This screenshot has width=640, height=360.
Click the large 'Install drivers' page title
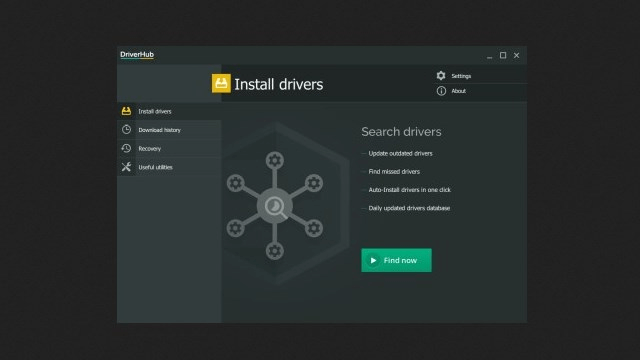tap(278, 84)
